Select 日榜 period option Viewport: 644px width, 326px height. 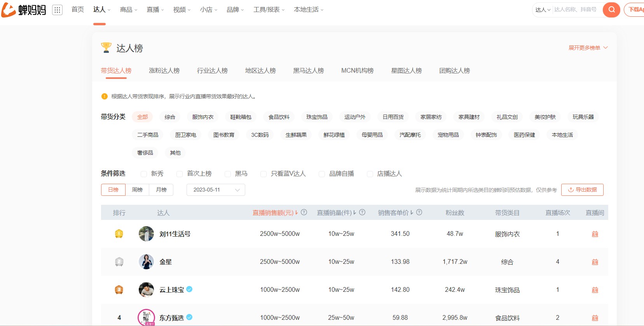(x=113, y=190)
